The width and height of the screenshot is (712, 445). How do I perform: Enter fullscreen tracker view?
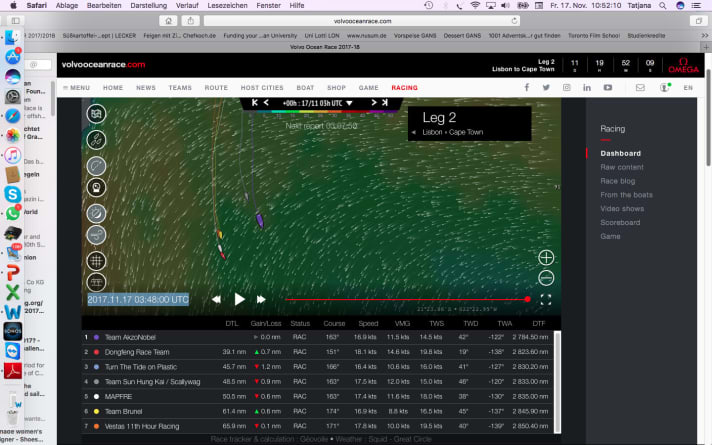(x=546, y=299)
